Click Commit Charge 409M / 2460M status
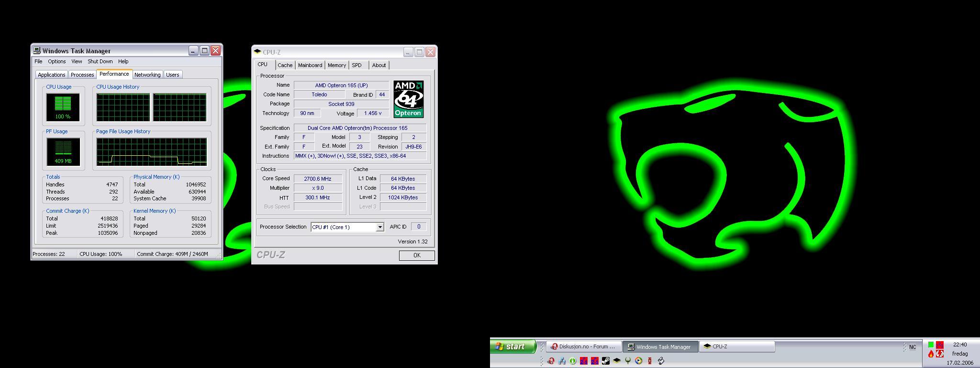Image resolution: width=980 pixels, height=368 pixels. tap(172, 254)
